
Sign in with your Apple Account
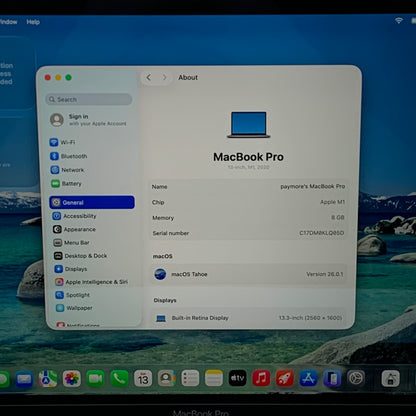(89, 120)
